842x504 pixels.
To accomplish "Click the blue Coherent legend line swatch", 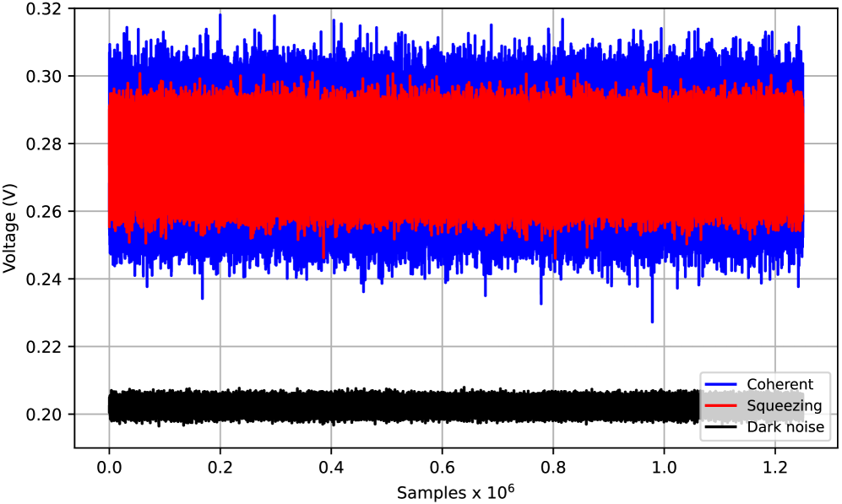I will (720, 384).
